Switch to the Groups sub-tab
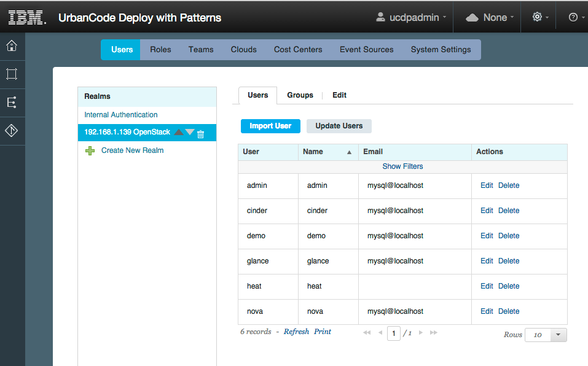This screenshot has width=588, height=366. pyautogui.click(x=300, y=95)
